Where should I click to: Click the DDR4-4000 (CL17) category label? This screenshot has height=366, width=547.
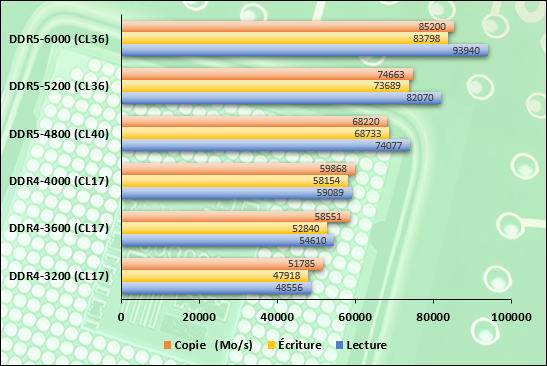pyautogui.click(x=59, y=181)
